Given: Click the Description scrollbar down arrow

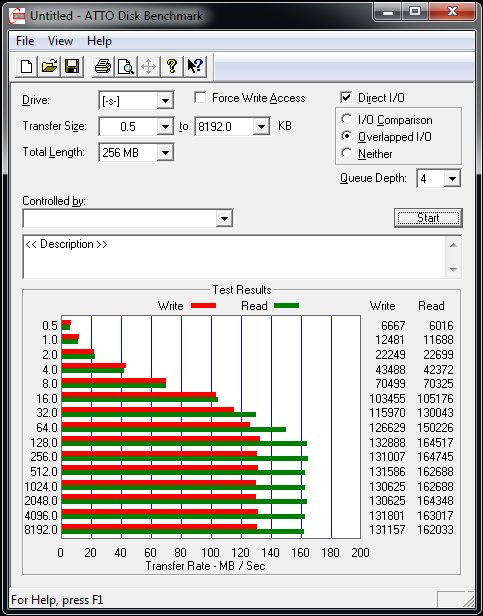Looking at the screenshot, I should coord(453,270).
